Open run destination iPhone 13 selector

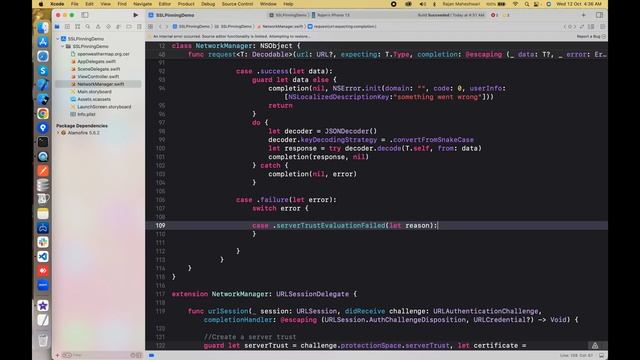click(x=331, y=15)
